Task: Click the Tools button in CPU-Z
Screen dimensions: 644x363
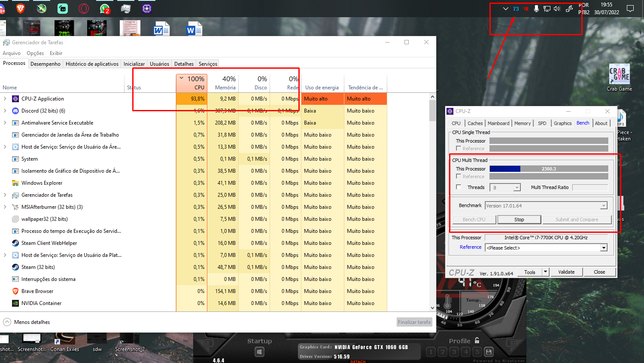Action: (x=530, y=272)
